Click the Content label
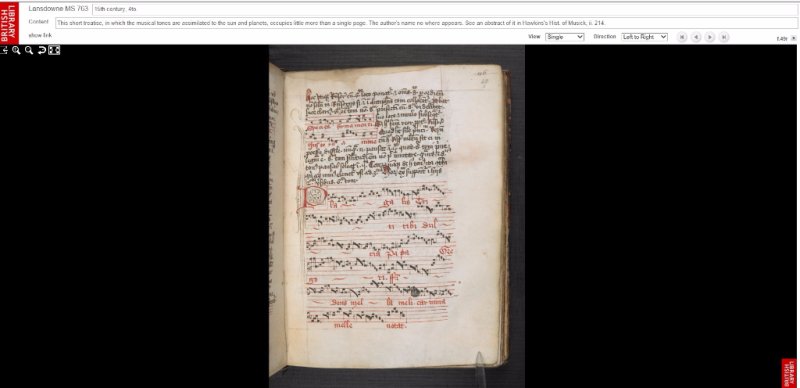Image resolution: width=800 pixels, height=388 pixels. pyautogui.click(x=39, y=21)
